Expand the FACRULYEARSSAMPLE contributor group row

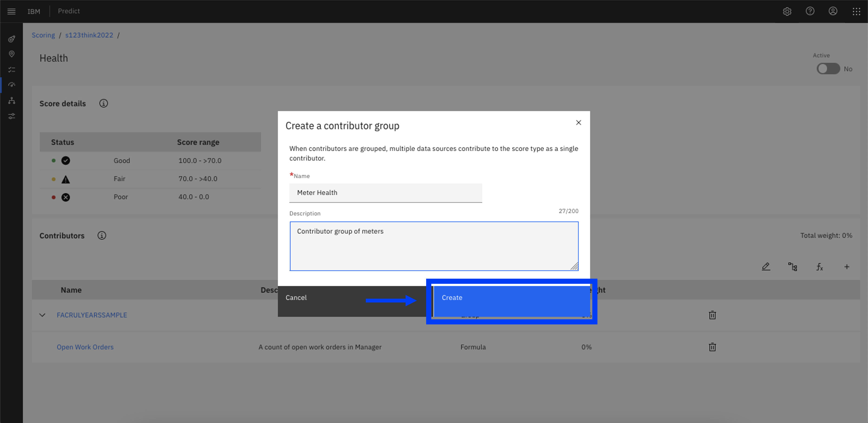point(43,315)
